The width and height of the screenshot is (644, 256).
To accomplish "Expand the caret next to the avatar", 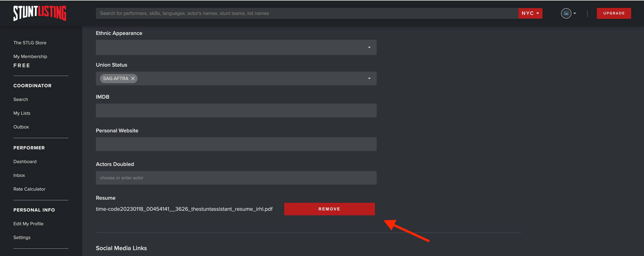I will pos(575,13).
